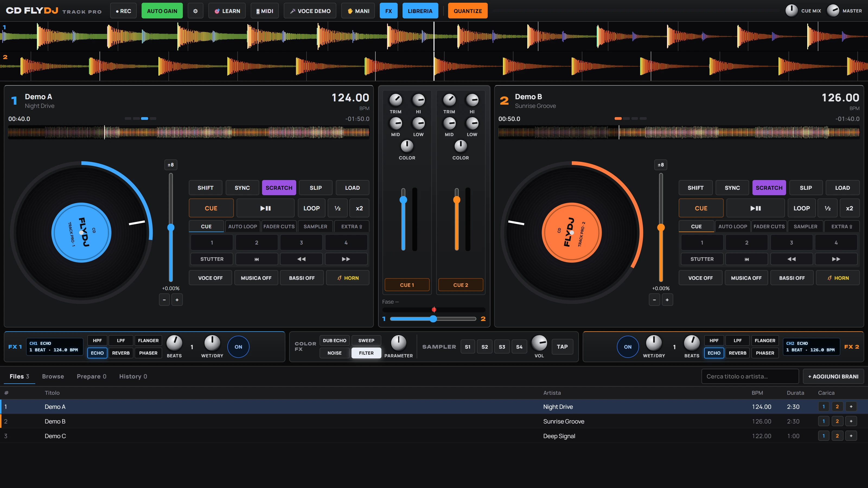Click AGGIUNGI BRANI to add tracks
The width and height of the screenshot is (868, 488).
833,376
